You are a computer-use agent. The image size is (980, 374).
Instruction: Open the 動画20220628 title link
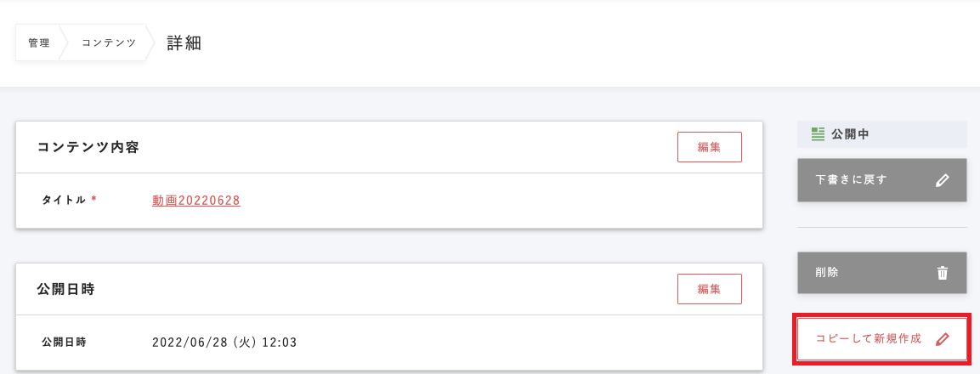[196, 201]
